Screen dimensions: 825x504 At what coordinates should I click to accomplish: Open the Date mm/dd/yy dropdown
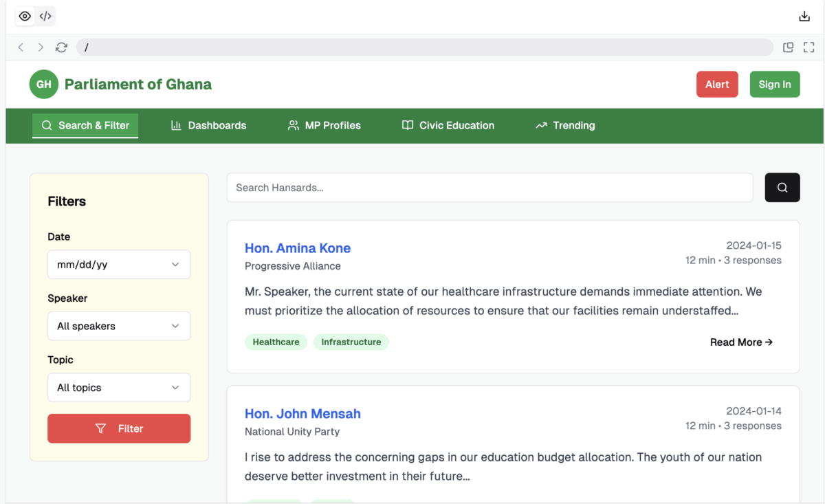click(x=119, y=265)
